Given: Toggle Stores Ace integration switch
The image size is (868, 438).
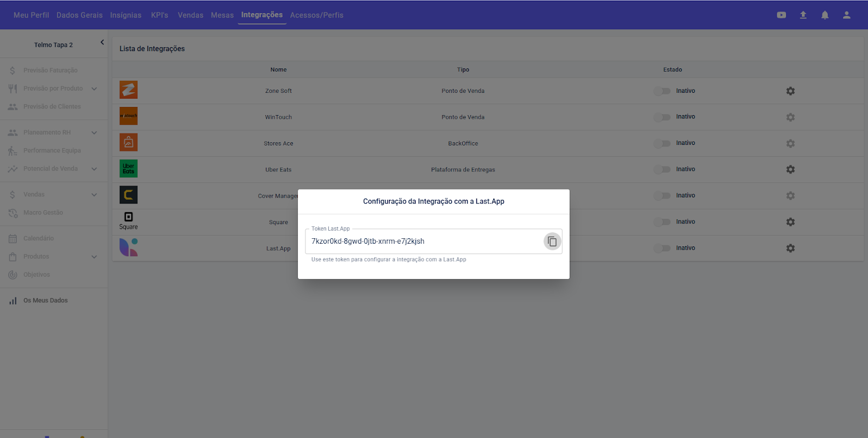Looking at the screenshot, I should coord(662,143).
